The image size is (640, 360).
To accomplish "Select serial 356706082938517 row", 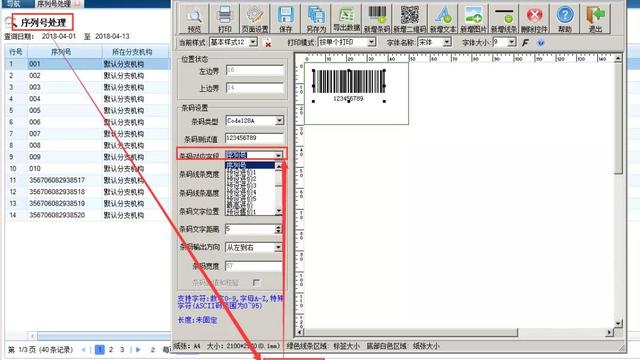I will (x=87, y=180).
